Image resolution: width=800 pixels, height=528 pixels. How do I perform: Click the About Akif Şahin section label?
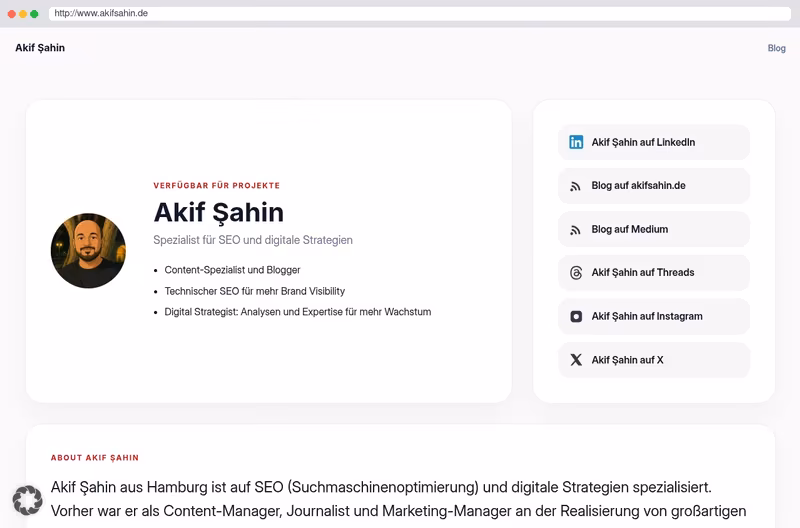coord(95,458)
